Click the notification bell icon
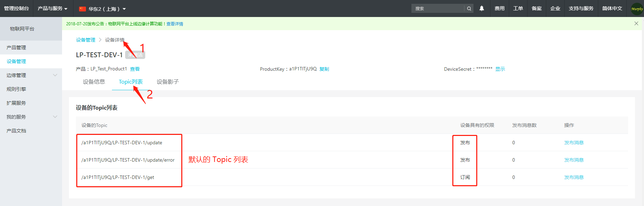This screenshot has height=206, width=644. (481, 8)
